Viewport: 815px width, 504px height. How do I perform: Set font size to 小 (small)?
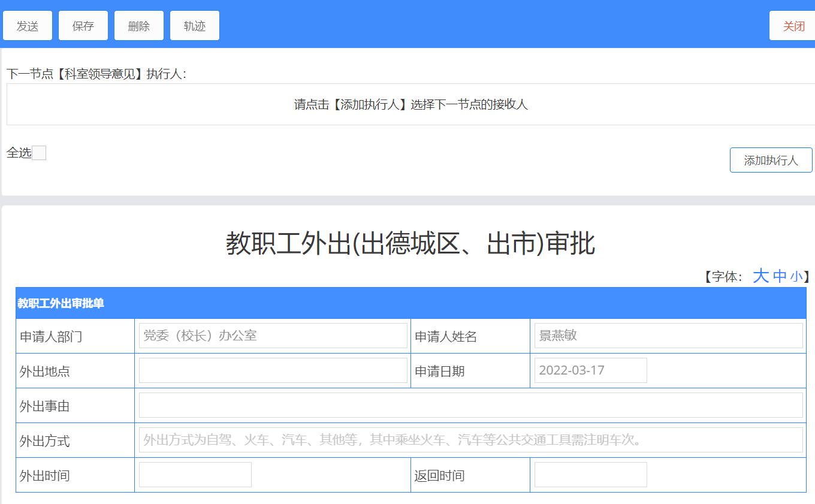click(x=796, y=276)
